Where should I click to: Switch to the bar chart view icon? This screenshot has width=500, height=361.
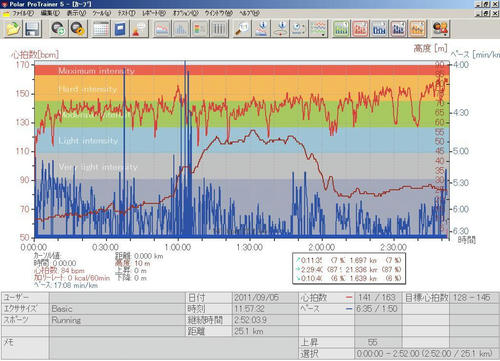click(x=181, y=28)
